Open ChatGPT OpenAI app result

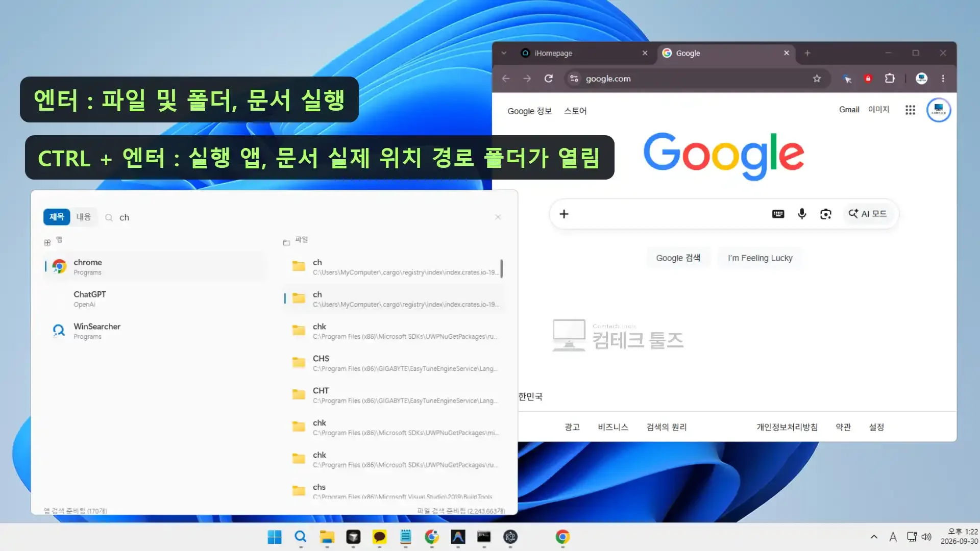coord(155,298)
